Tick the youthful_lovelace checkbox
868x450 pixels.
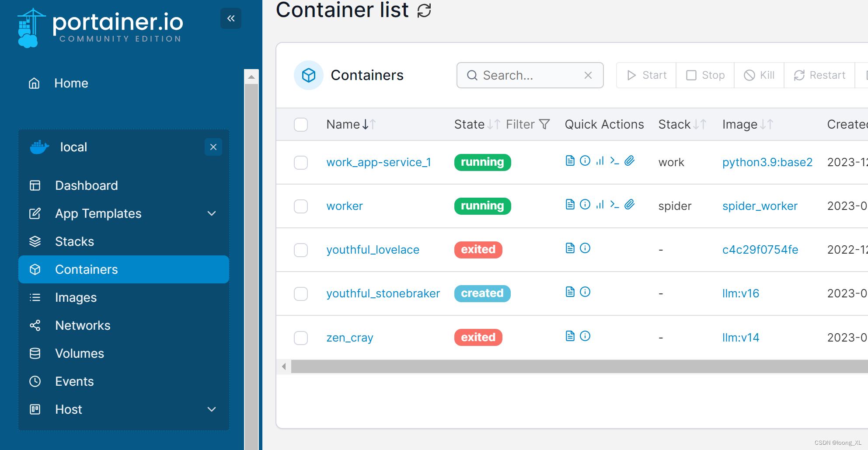pyautogui.click(x=301, y=250)
